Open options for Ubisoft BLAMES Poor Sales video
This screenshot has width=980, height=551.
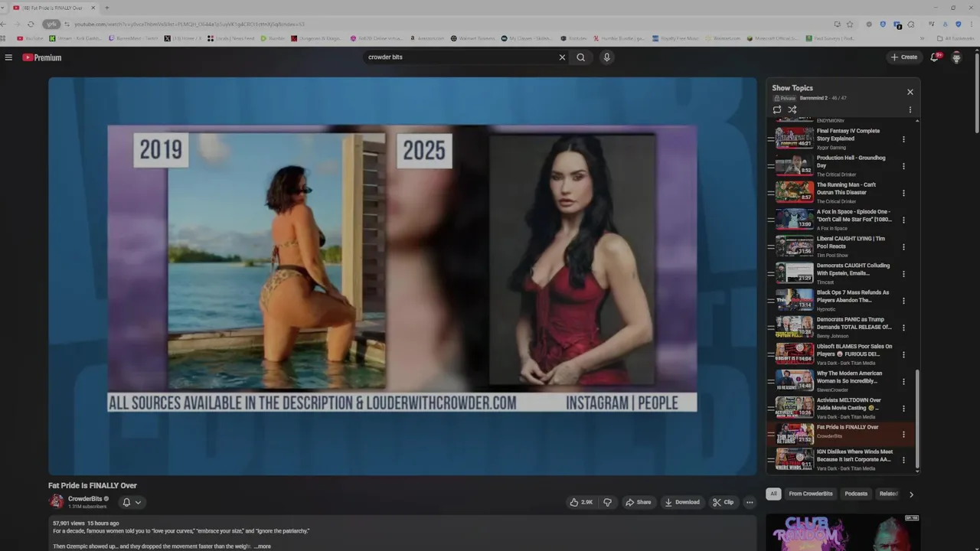tap(903, 354)
